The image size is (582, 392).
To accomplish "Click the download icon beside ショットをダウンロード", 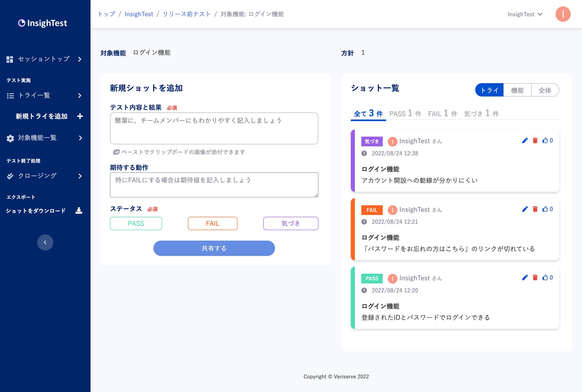I will [79, 211].
